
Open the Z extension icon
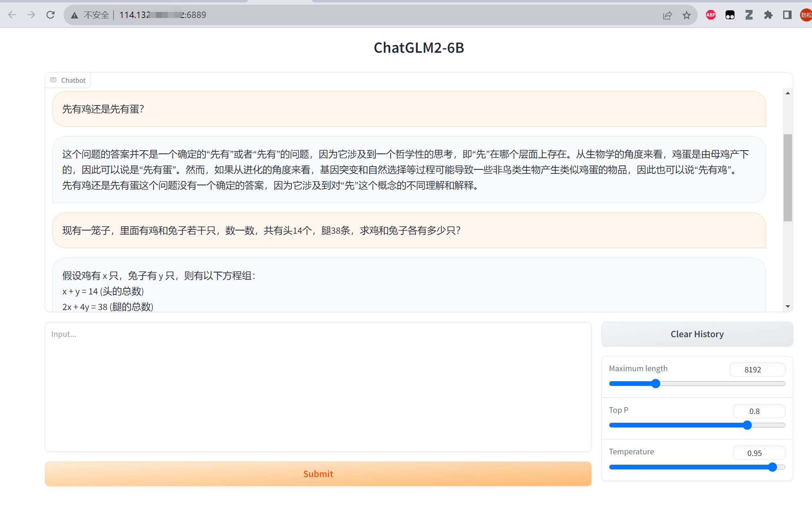click(x=749, y=15)
